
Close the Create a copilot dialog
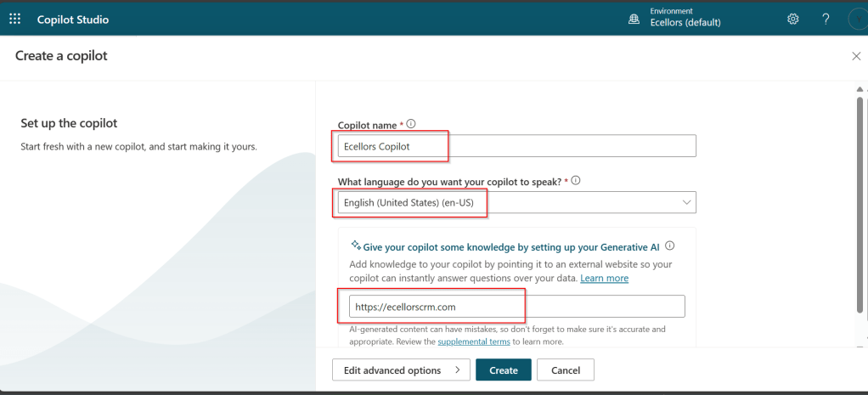tap(855, 56)
